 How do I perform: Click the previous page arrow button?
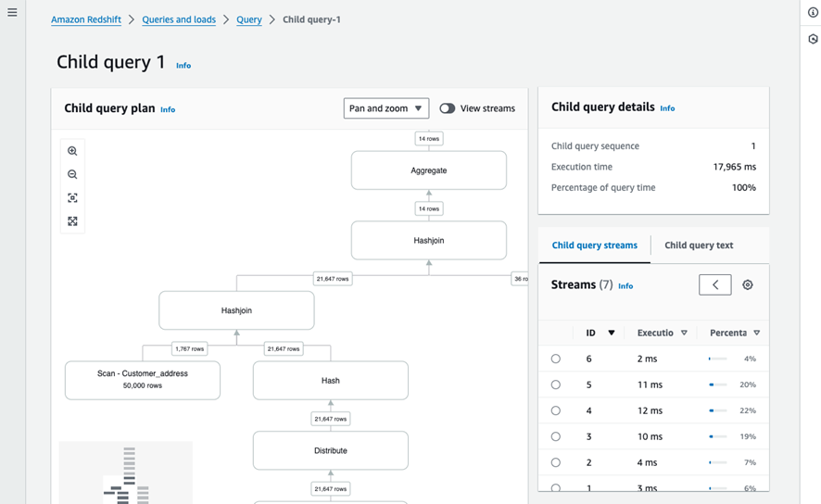point(714,285)
